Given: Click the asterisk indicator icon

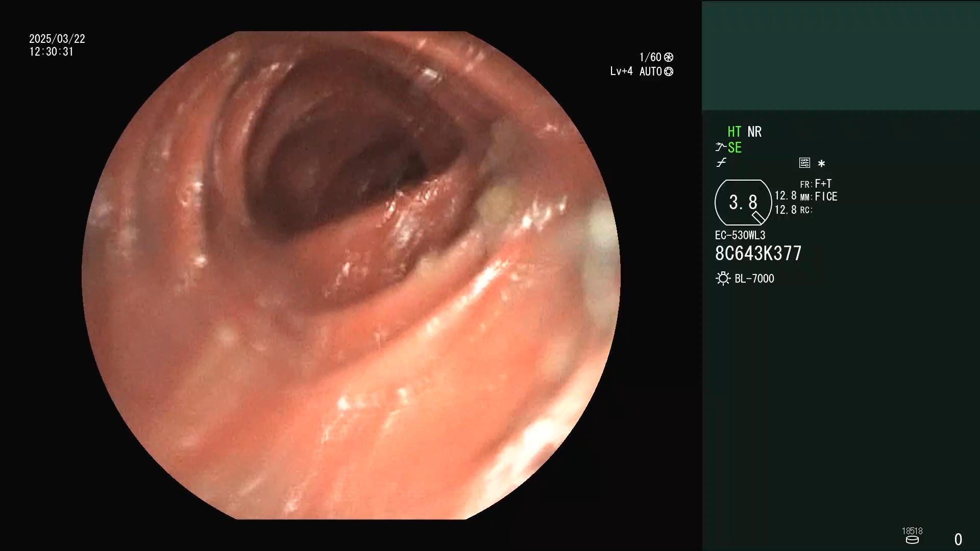Looking at the screenshot, I should pyautogui.click(x=821, y=163).
